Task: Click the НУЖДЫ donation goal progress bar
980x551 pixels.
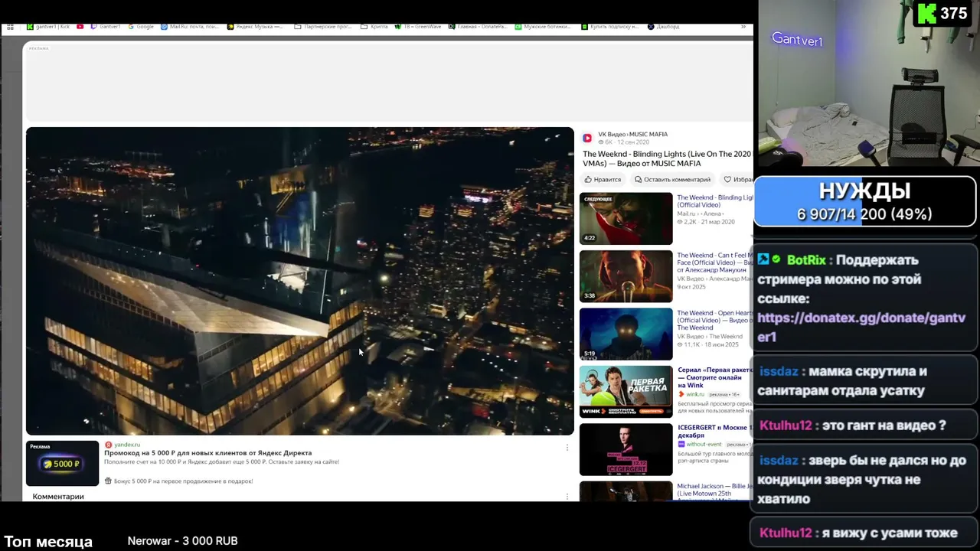Action: pos(865,202)
